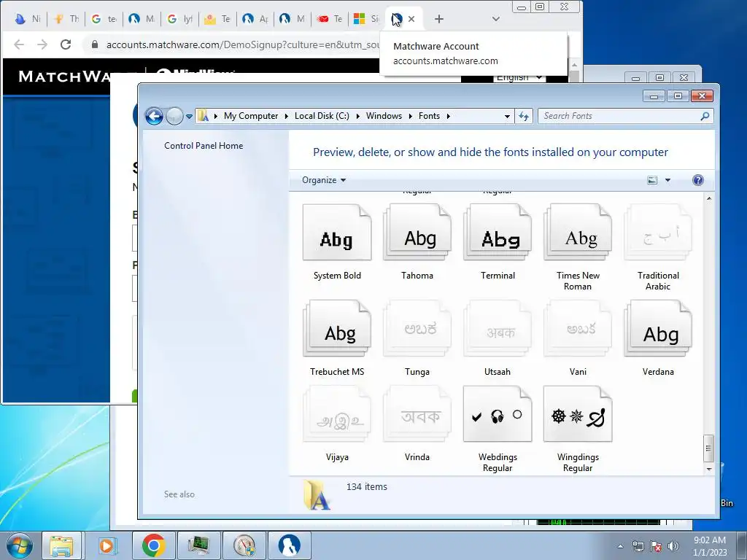Open the Start menu orb

pyautogui.click(x=20, y=545)
